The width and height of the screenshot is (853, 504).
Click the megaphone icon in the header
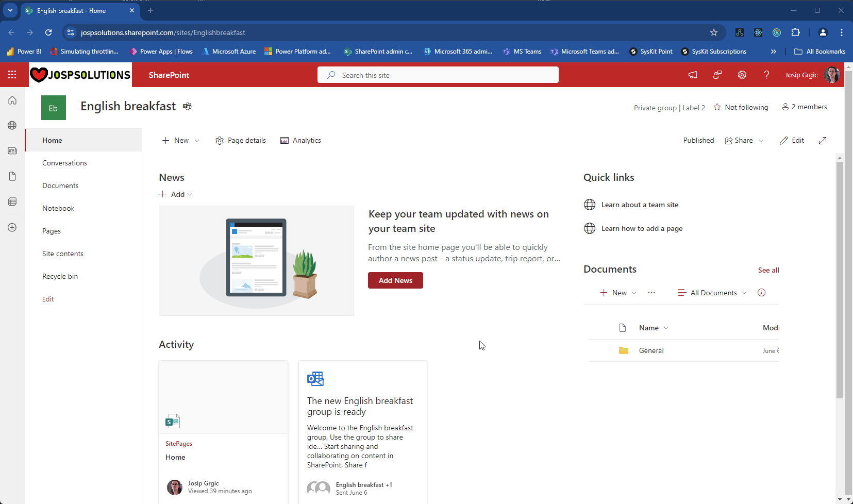click(693, 75)
